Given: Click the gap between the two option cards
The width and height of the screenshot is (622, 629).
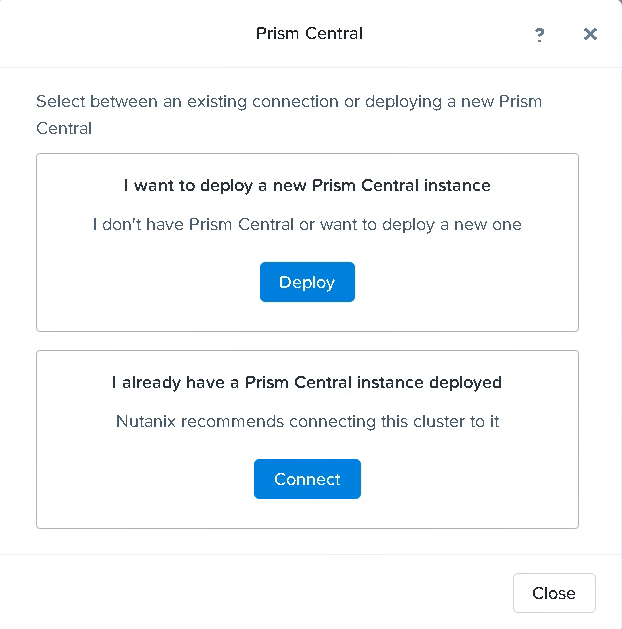Looking at the screenshot, I should [307, 341].
